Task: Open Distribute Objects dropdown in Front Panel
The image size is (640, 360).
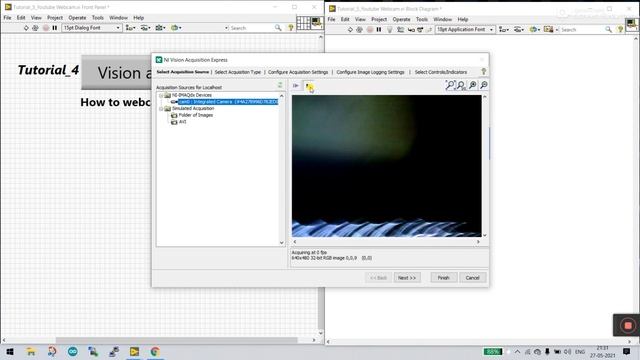Action: click(145, 28)
